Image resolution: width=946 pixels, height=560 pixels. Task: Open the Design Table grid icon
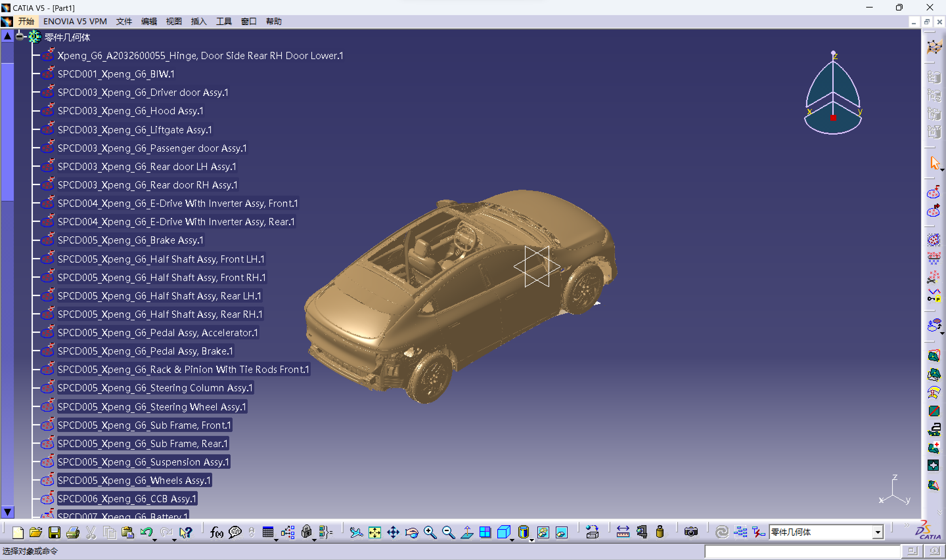click(268, 532)
